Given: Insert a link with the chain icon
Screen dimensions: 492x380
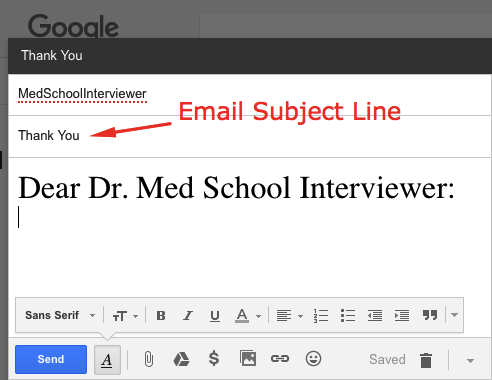Looking at the screenshot, I should pos(280,359).
